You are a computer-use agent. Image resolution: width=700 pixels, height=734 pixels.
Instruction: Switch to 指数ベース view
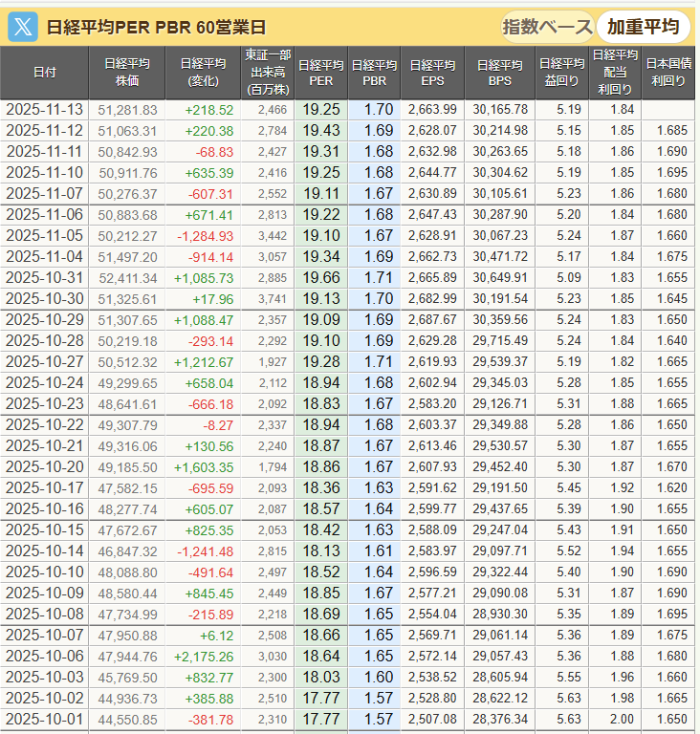(546, 26)
